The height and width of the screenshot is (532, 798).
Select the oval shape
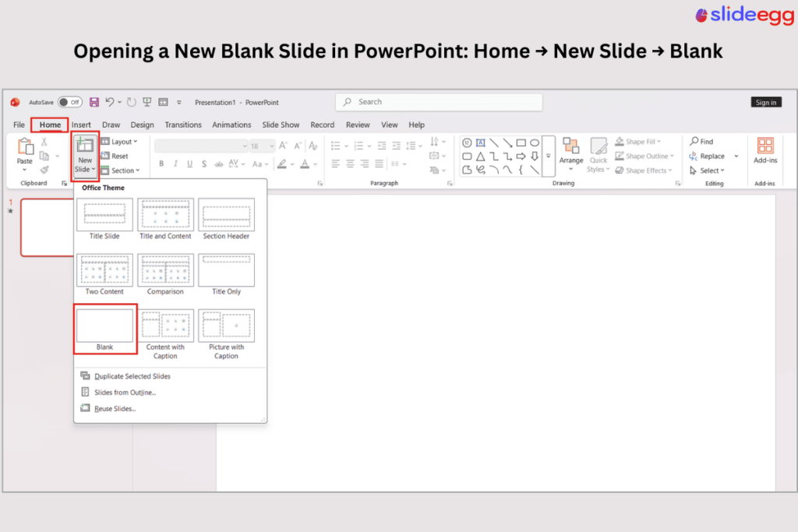(535, 143)
